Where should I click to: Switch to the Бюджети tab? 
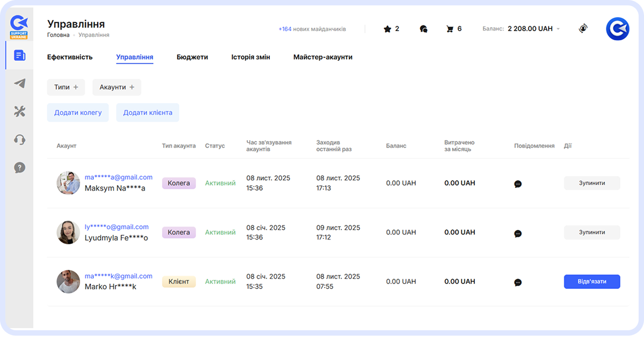(x=192, y=57)
